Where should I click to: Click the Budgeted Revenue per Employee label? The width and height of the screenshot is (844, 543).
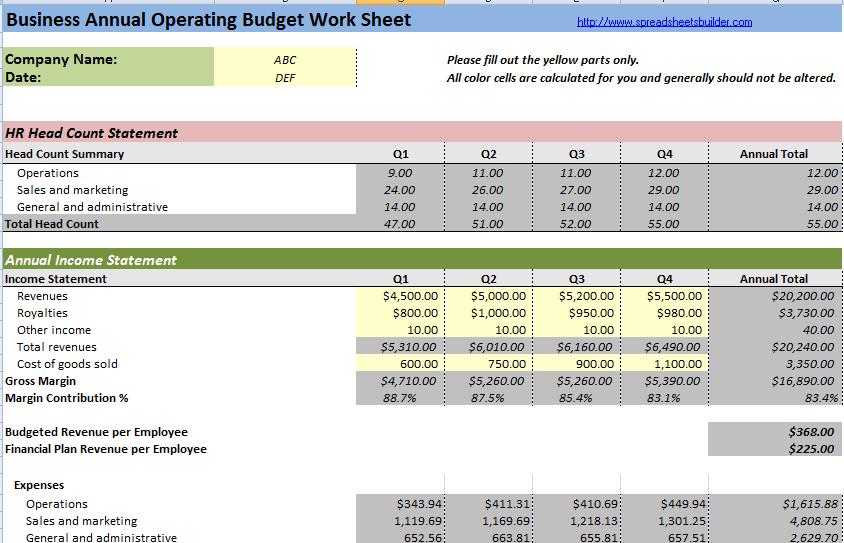[96, 432]
